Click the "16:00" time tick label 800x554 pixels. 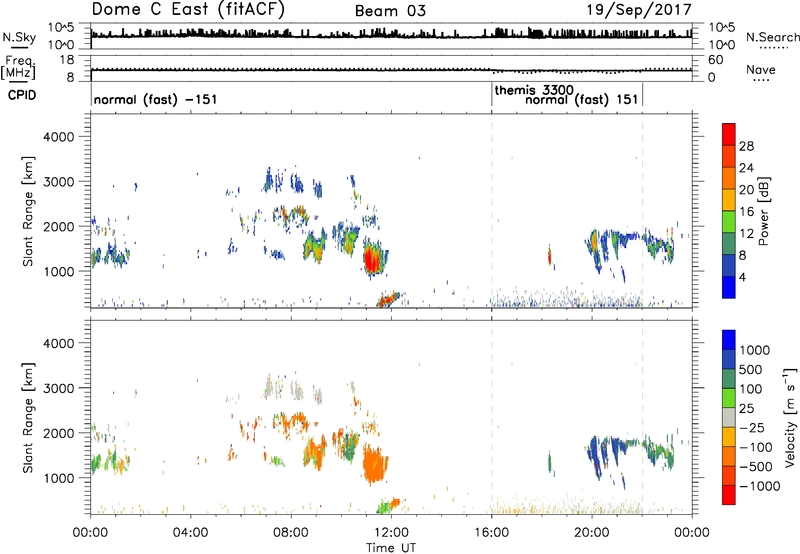491,533
